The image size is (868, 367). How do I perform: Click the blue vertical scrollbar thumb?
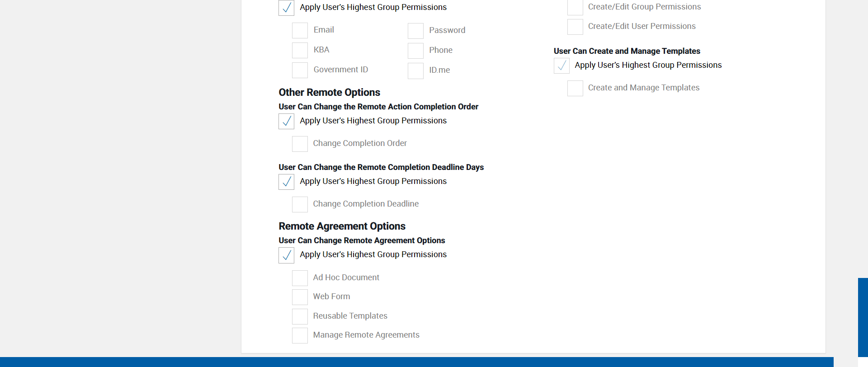[x=863, y=316]
